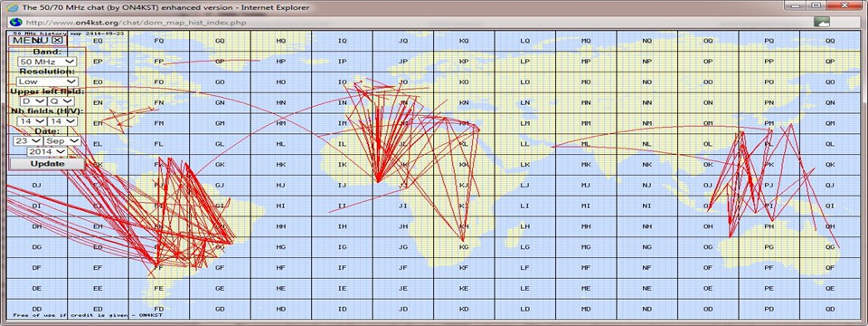868x326 pixels.
Task: Click the Update button
Action: click(x=47, y=164)
